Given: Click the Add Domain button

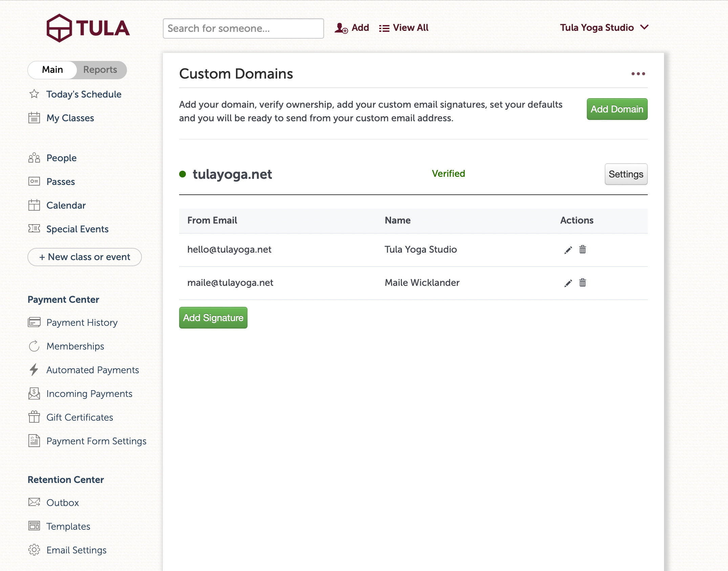Looking at the screenshot, I should [x=617, y=109].
